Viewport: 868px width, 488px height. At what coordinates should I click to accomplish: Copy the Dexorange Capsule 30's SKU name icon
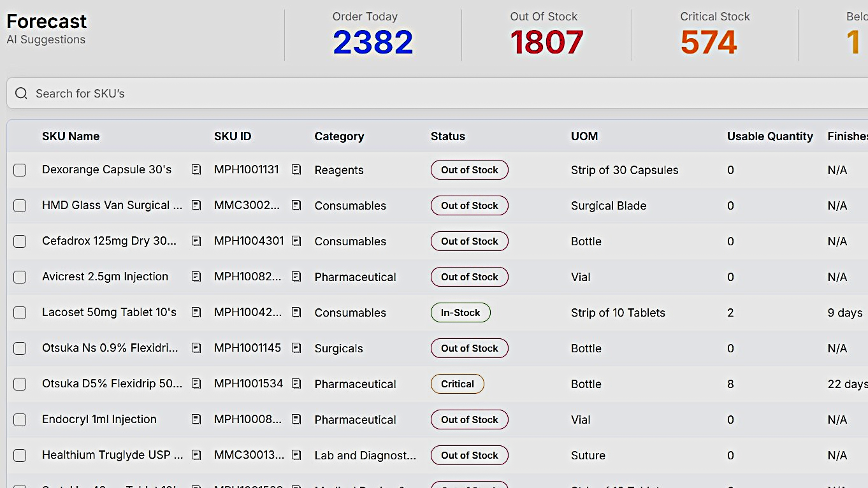(x=196, y=169)
